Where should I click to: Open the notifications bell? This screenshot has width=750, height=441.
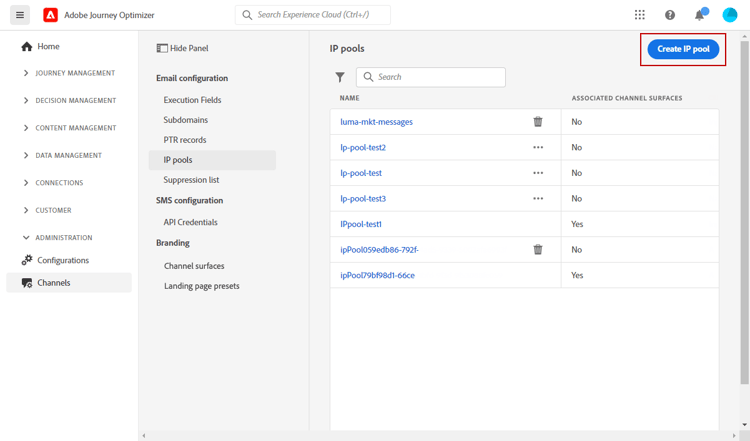pyautogui.click(x=700, y=15)
